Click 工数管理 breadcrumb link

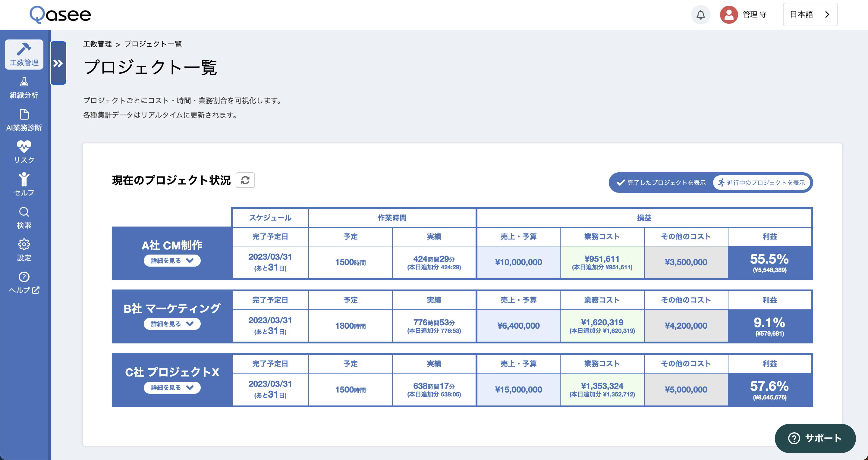[97, 44]
